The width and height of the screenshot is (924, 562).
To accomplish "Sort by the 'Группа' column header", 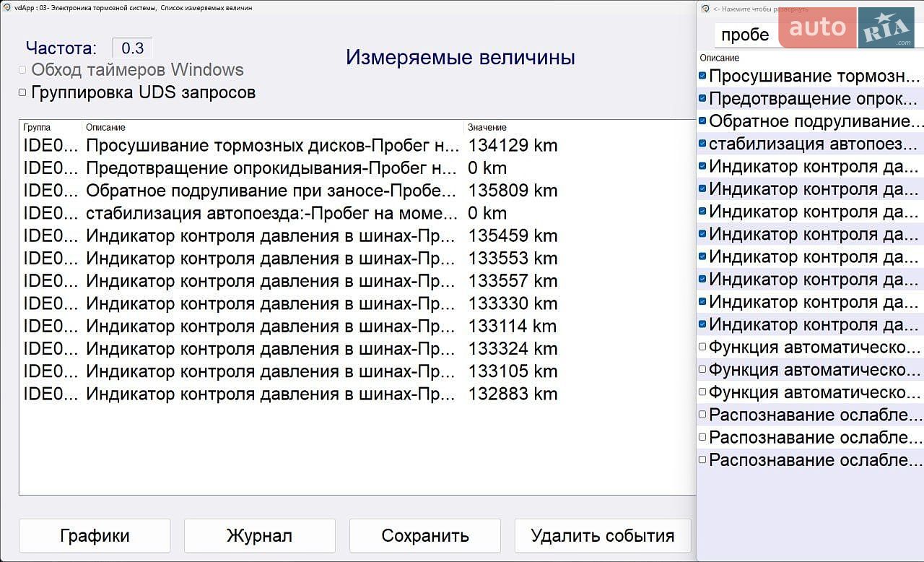I will coord(51,127).
